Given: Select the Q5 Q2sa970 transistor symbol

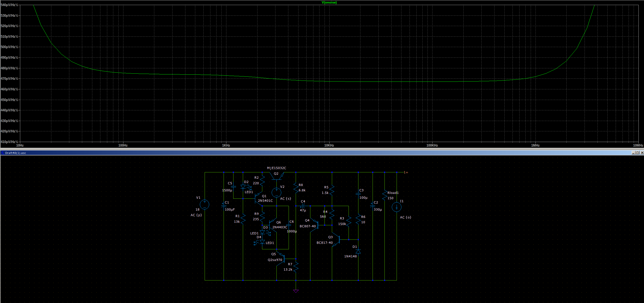Looking at the screenshot, I should coord(281,258).
